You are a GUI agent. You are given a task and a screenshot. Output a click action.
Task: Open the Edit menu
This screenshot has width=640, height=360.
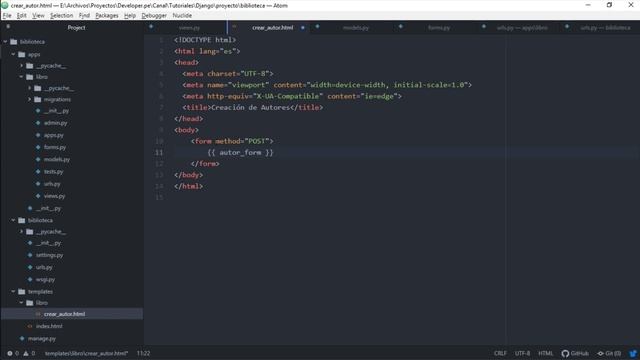21,16
